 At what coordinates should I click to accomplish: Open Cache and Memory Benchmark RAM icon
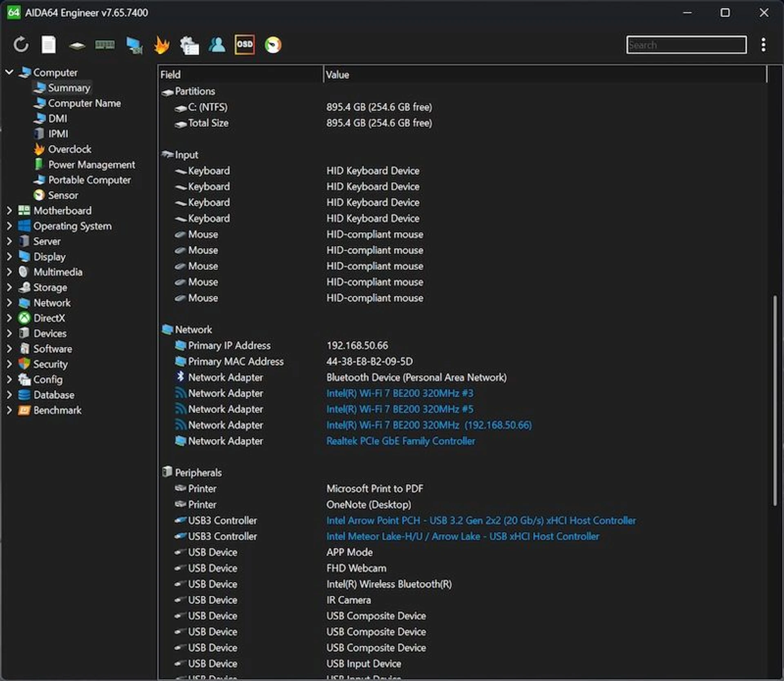[105, 45]
